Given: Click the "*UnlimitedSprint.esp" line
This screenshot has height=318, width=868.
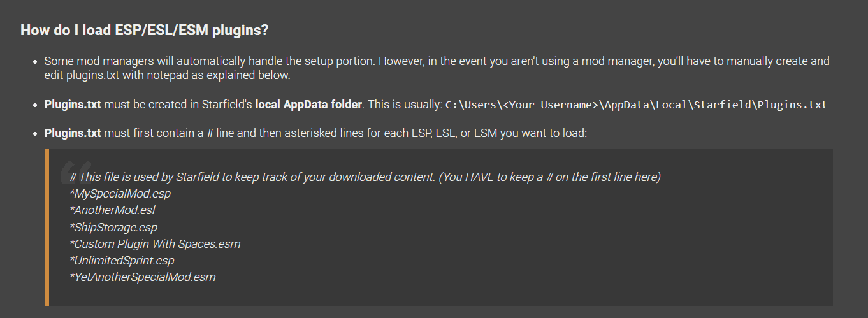Looking at the screenshot, I should pos(122,261).
